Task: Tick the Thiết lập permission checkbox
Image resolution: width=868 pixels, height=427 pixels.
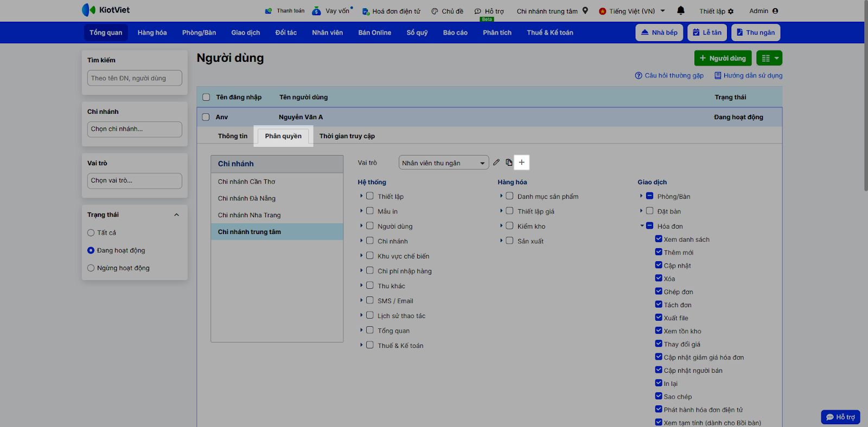Action: point(370,196)
